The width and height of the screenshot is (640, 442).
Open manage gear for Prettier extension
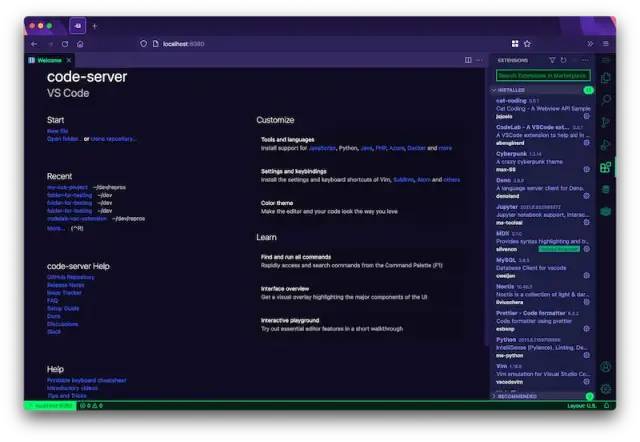pyautogui.click(x=587, y=329)
